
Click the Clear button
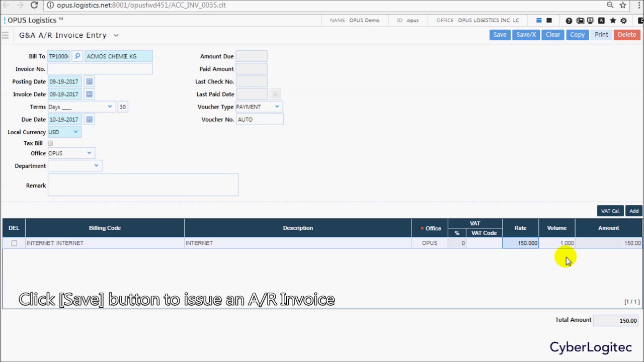pyautogui.click(x=553, y=35)
